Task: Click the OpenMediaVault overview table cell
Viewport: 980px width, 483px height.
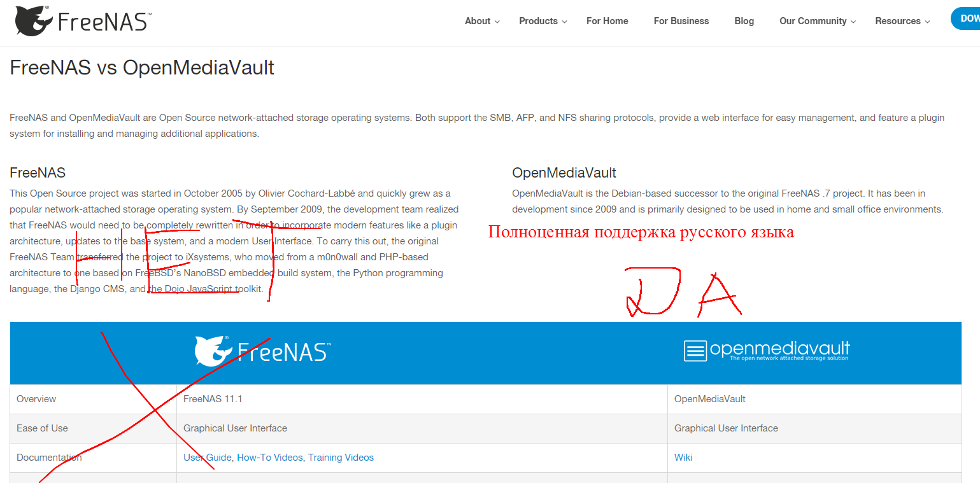Action: click(x=814, y=399)
